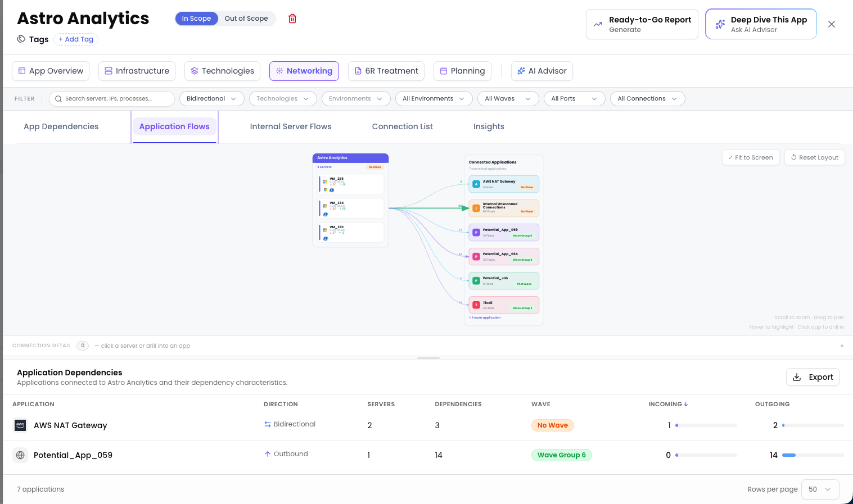This screenshot has width=853, height=504.
Task: Open the App Overview tab
Action: [51, 71]
